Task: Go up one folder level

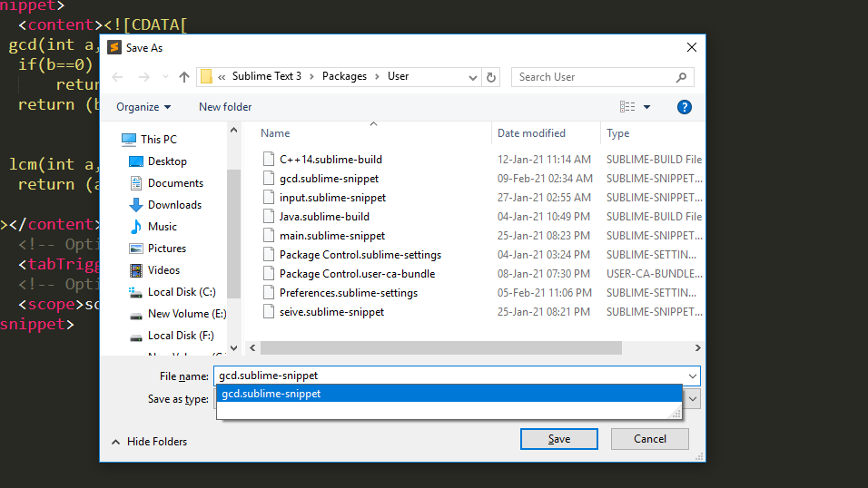Action: (x=184, y=77)
